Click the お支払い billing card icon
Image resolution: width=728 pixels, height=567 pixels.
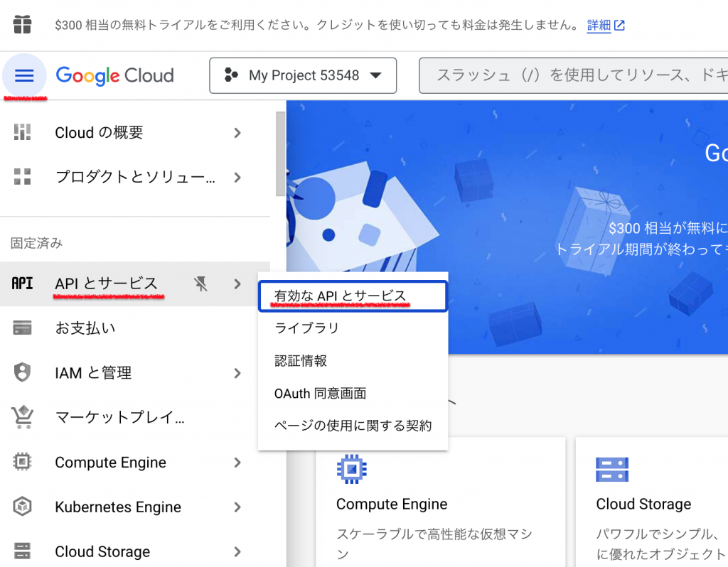[23, 328]
